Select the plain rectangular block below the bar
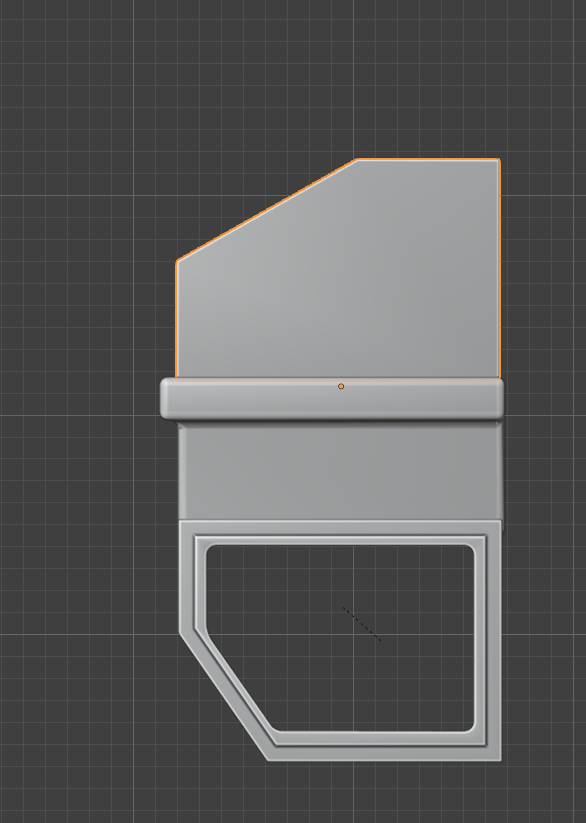The width and height of the screenshot is (586, 823). point(340,471)
